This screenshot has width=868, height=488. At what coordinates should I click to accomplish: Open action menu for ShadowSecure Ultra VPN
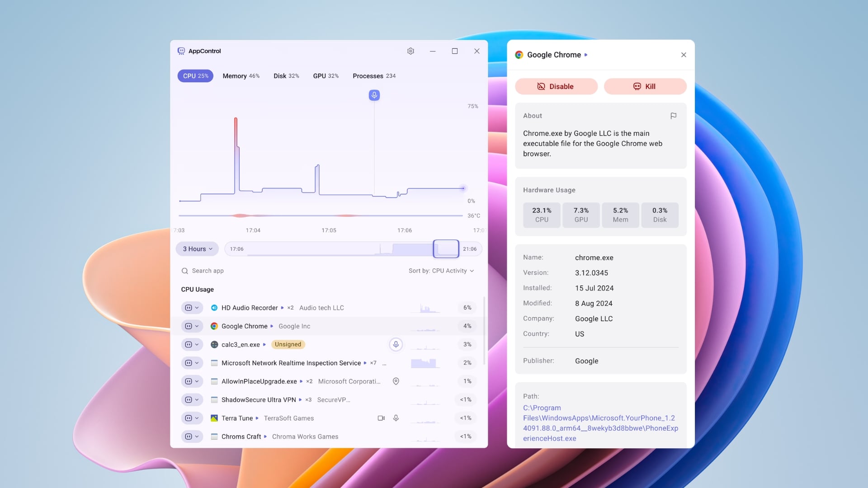tap(192, 400)
